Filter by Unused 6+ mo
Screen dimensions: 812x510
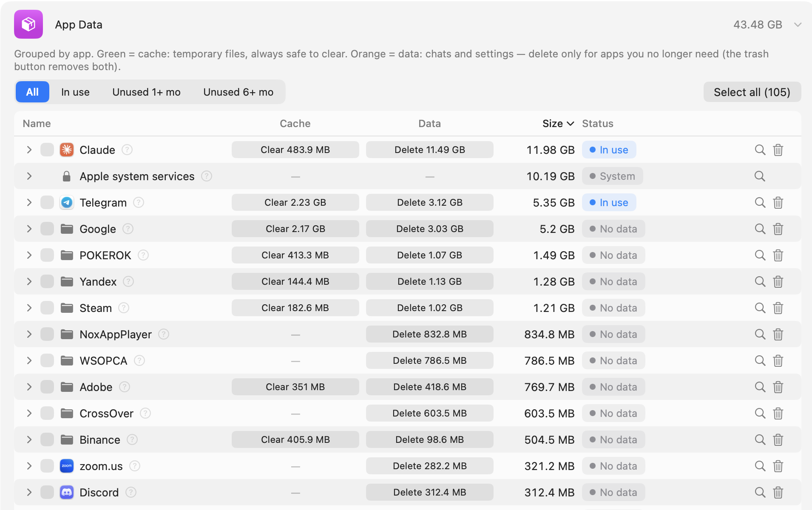coord(238,92)
